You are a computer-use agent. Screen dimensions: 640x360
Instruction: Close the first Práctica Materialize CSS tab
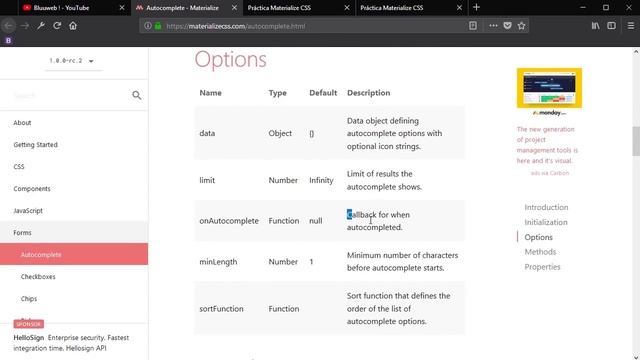tap(347, 8)
